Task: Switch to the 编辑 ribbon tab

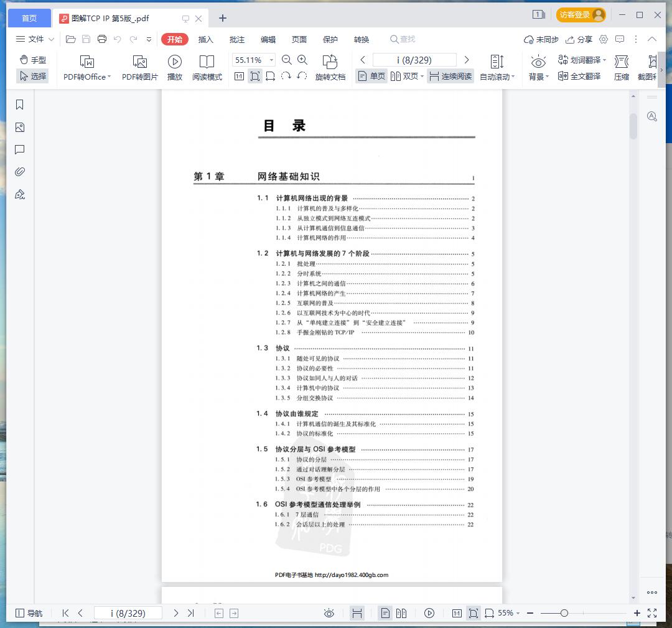Action: (268, 39)
